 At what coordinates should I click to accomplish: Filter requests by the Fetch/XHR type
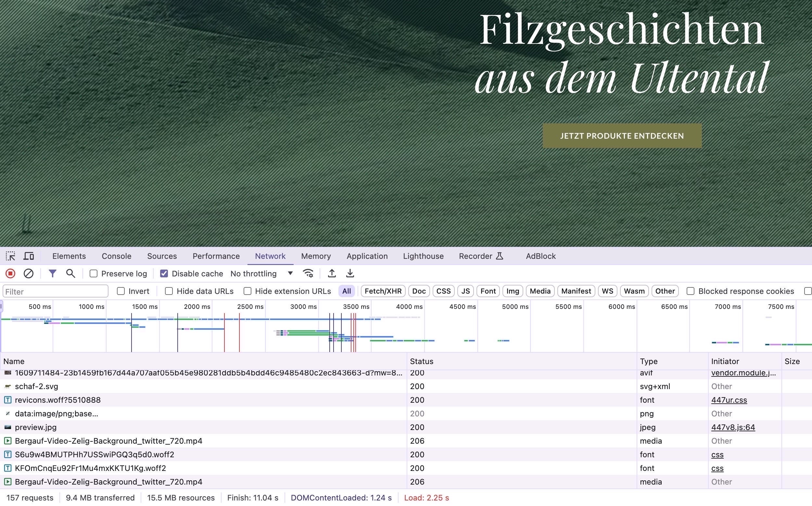pyautogui.click(x=383, y=291)
